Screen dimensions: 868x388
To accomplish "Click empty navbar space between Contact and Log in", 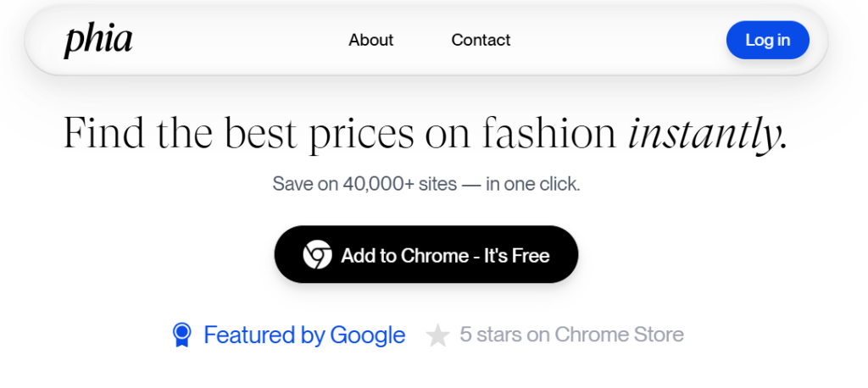I will click(619, 40).
